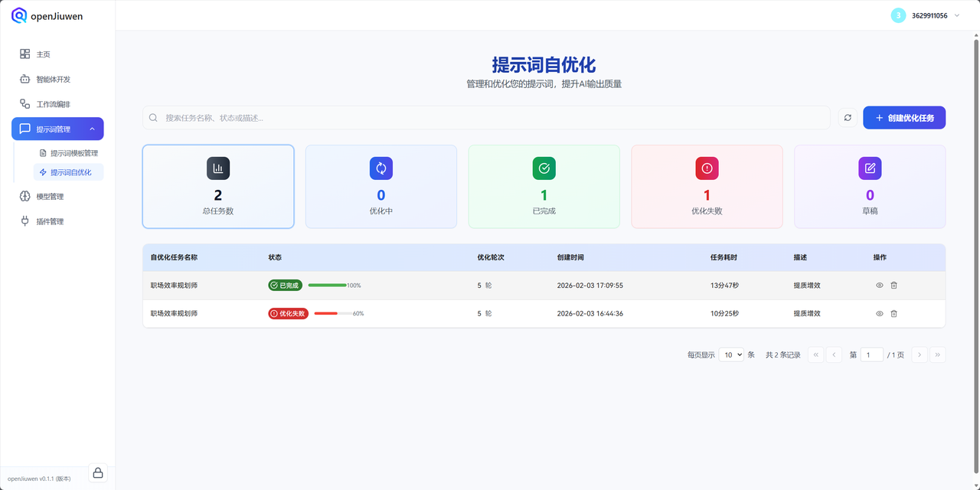Image resolution: width=980 pixels, height=490 pixels.
Task: Select the 总任务数 statistics card
Action: (218, 187)
